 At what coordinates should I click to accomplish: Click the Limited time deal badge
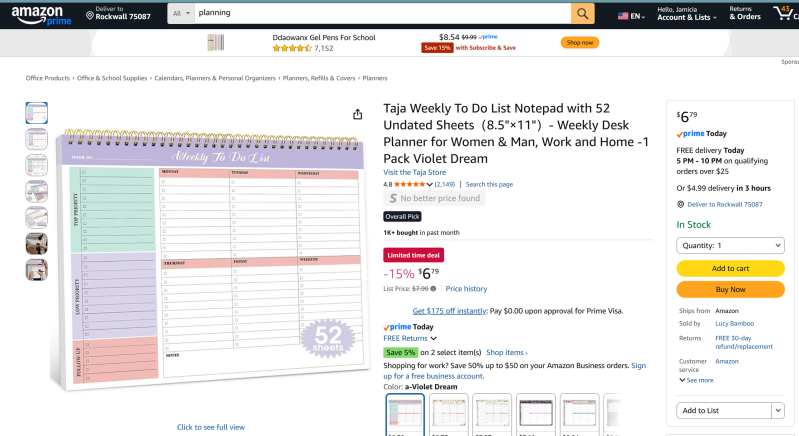(413, 255)
